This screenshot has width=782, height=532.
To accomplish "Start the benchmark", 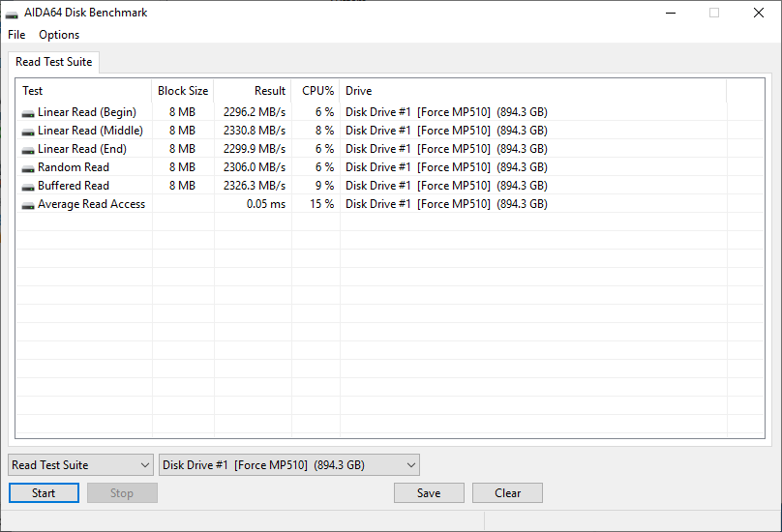I will (44, 492).
